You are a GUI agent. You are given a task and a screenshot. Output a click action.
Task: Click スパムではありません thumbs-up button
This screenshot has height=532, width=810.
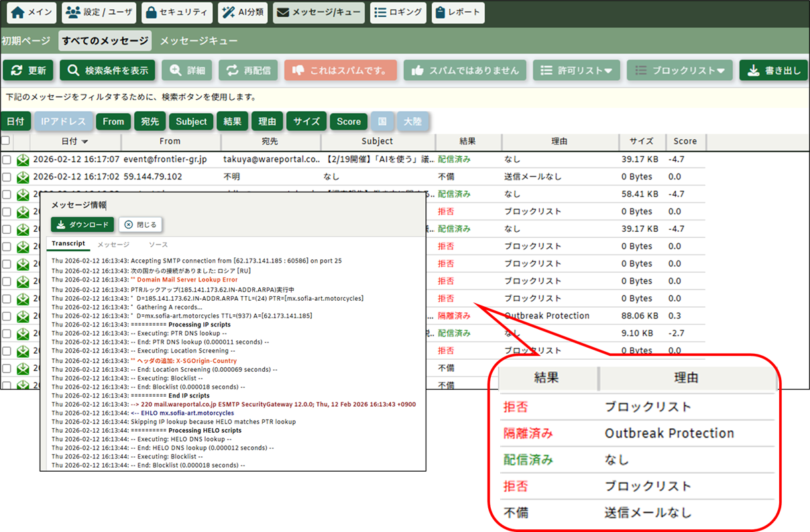tap(465, 70)
